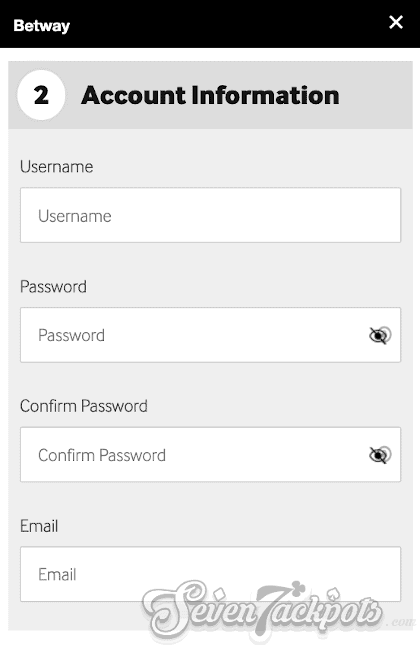The width and height of the screenshot is (420, 645).
Task: Click the Account Information header bar
Action: (x=210, y=95)
